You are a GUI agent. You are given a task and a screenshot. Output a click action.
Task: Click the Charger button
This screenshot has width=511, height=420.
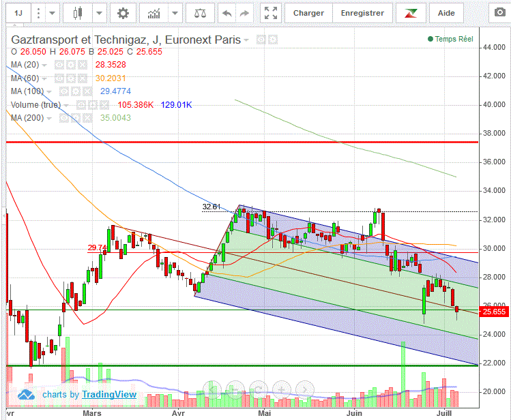308,14
